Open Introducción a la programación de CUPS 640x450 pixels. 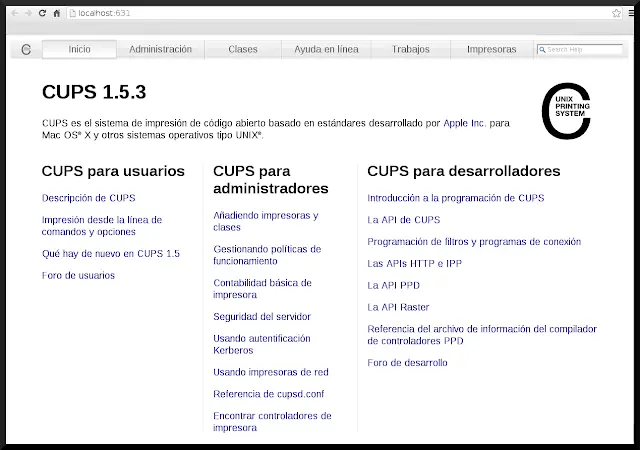pyautogui.click(x=456, y=198)
